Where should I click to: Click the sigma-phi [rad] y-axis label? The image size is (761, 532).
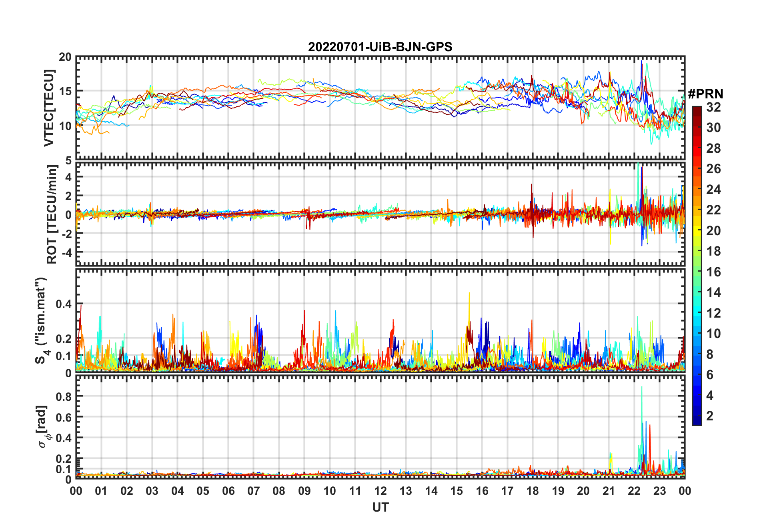43,427
